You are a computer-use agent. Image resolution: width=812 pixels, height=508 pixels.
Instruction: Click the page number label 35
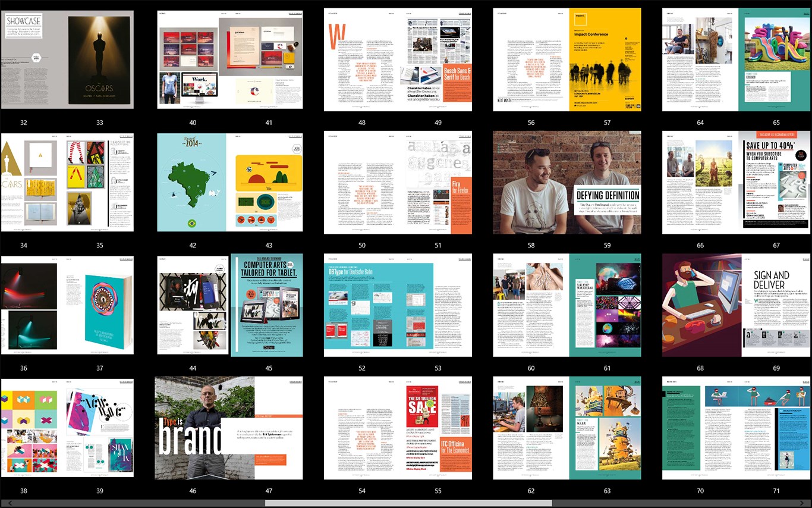point(99,246)
